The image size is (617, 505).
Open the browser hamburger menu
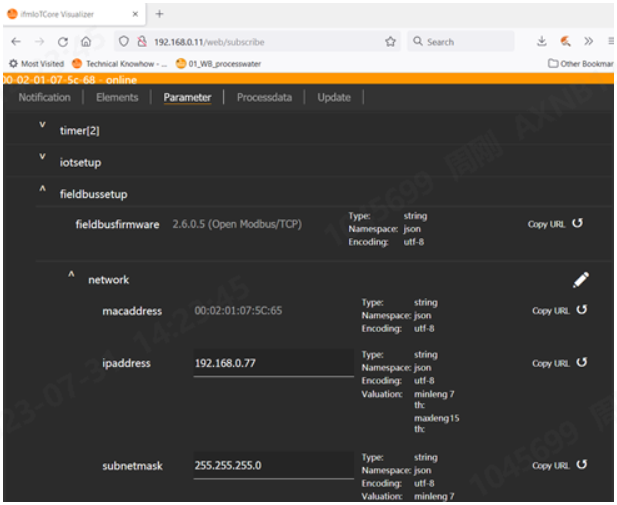pyautogui.click(x=611, y=41)
